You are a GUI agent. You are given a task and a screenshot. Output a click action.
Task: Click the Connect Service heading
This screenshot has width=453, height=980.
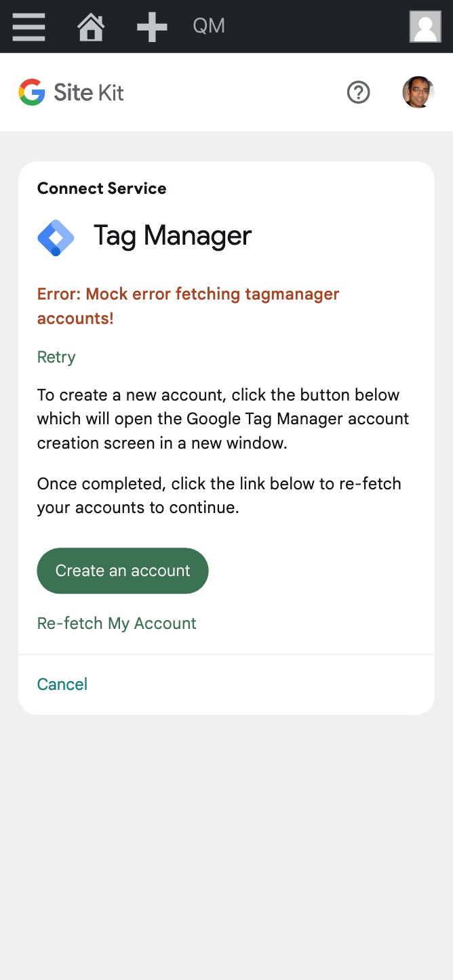[101, 188]
